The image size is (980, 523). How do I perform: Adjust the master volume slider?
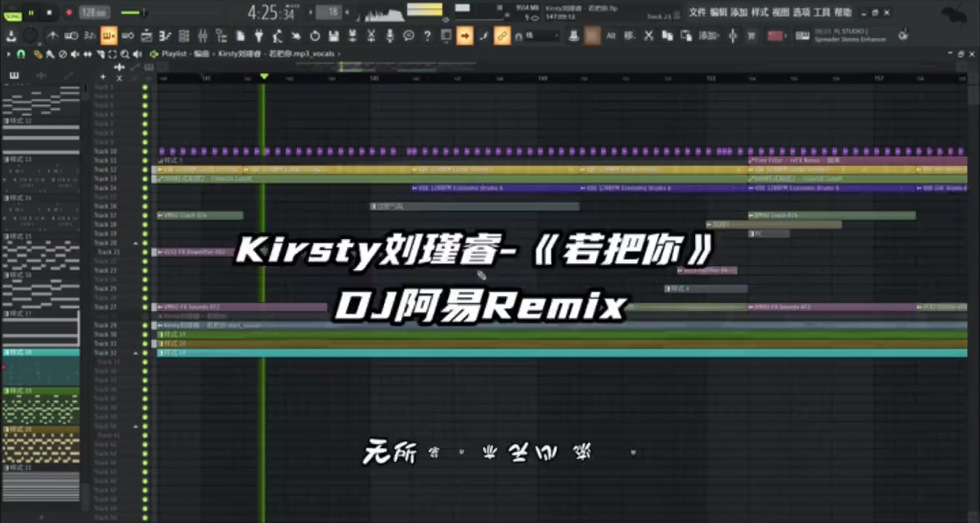tap(133, 12)
